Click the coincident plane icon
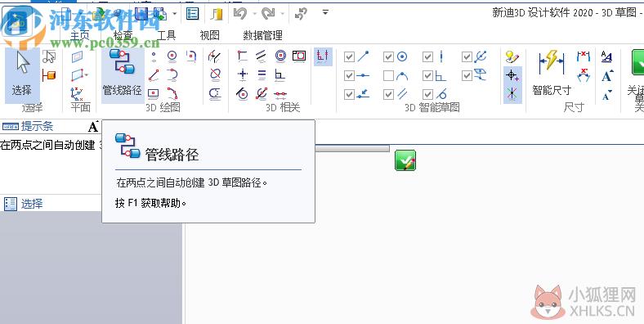 click(x=77, y=56)
